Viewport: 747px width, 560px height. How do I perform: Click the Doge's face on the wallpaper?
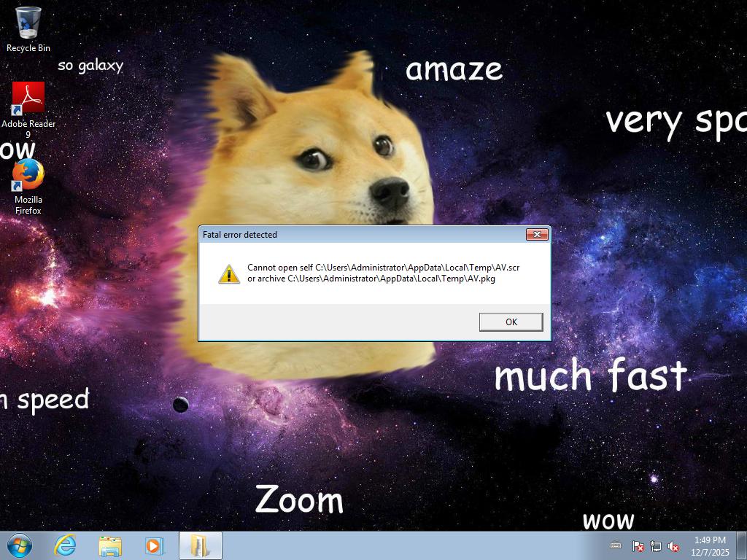[x=343, y=168]
